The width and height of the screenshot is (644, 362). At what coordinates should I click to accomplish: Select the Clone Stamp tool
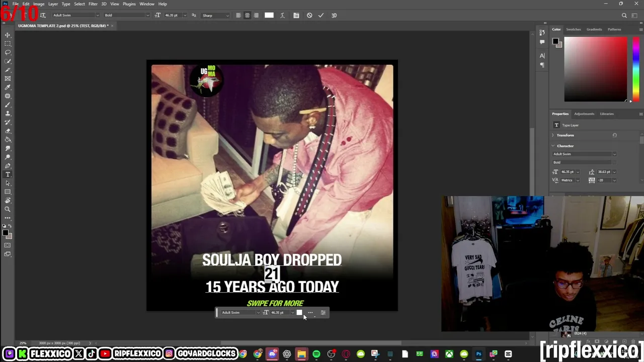point(8,113)
